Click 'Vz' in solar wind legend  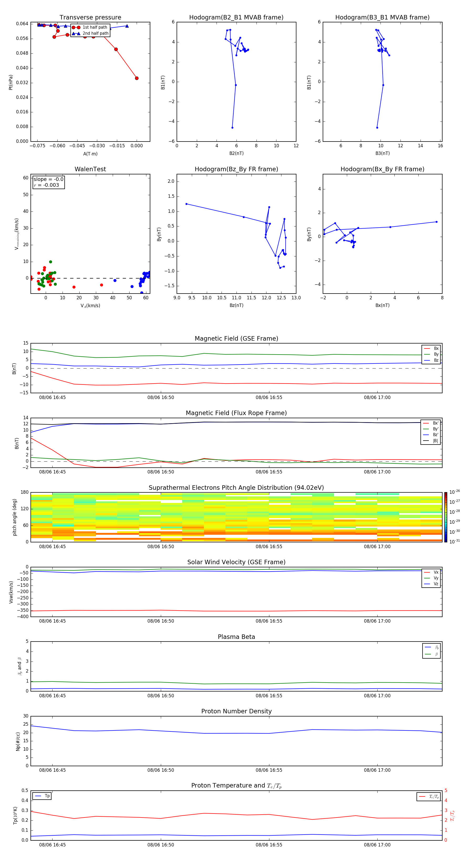(431, 584)
